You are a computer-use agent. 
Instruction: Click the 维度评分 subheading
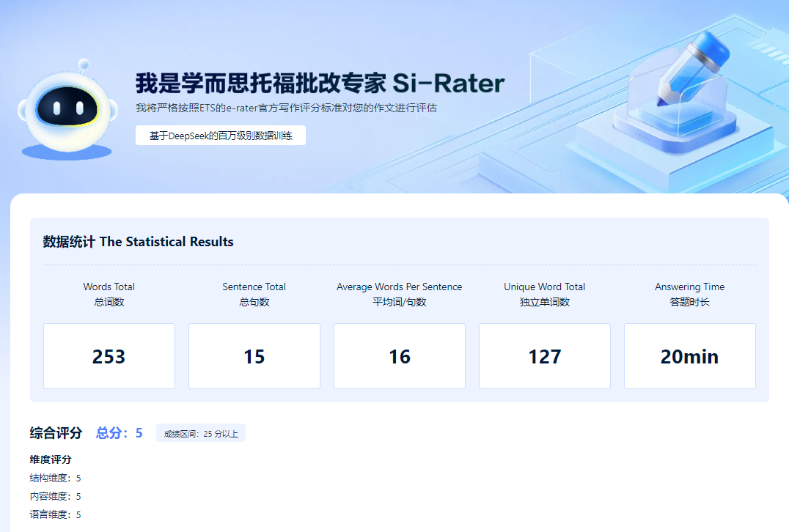[x=51, y=459]
